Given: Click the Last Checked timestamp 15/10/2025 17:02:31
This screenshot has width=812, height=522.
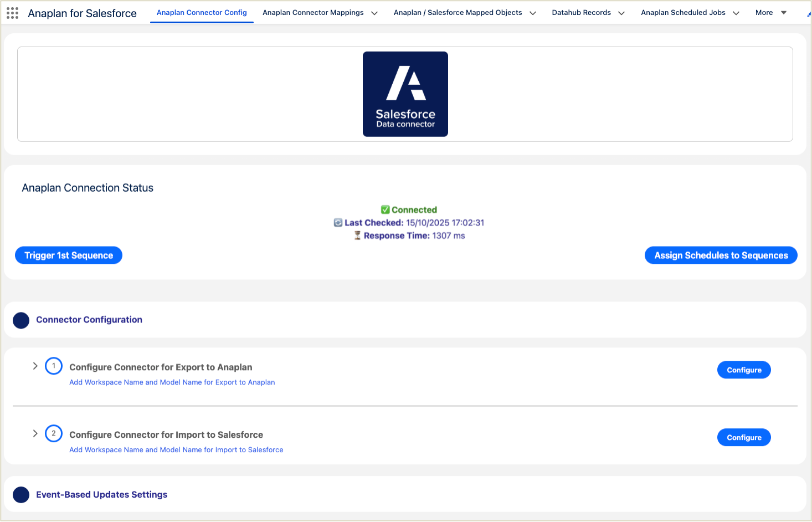Looking at the screenshot, I should 445,223.
